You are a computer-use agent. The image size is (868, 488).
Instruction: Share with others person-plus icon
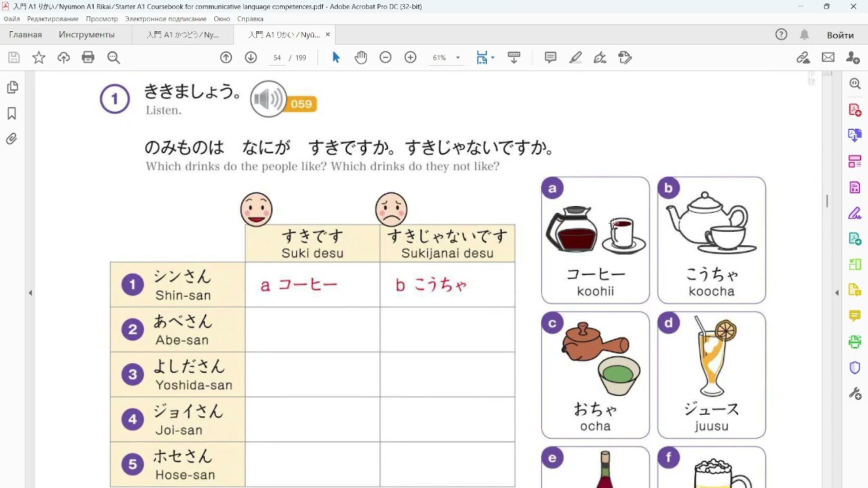click(x=853, y=58)
